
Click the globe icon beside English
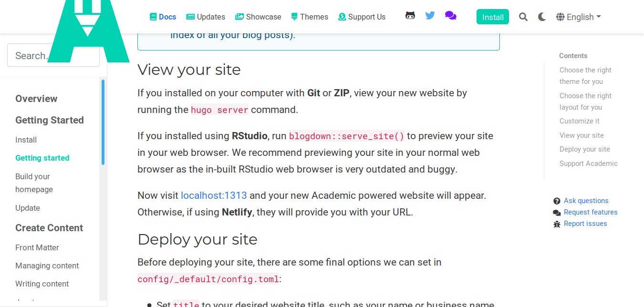(x=561, y=17)
